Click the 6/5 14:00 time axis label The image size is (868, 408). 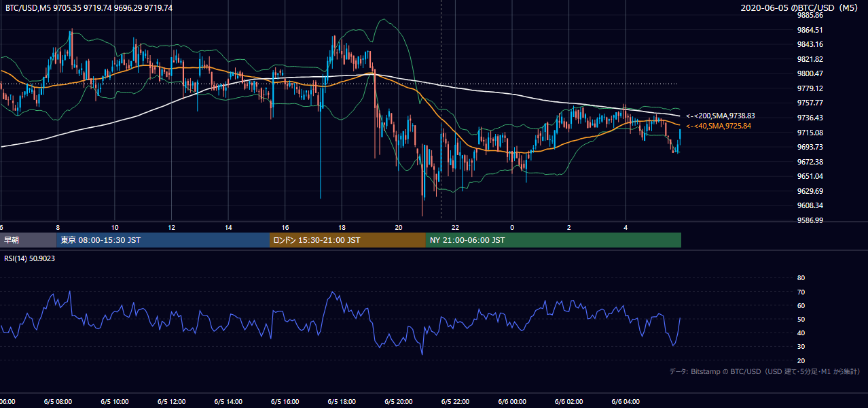point(228,402)
